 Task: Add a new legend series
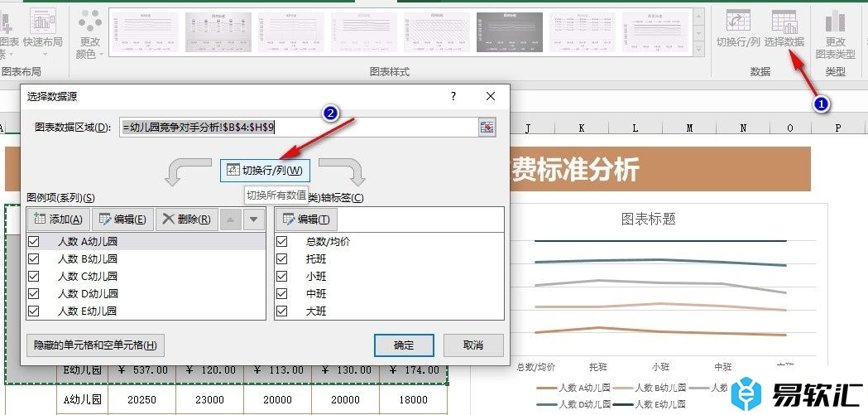coord(58,220)
